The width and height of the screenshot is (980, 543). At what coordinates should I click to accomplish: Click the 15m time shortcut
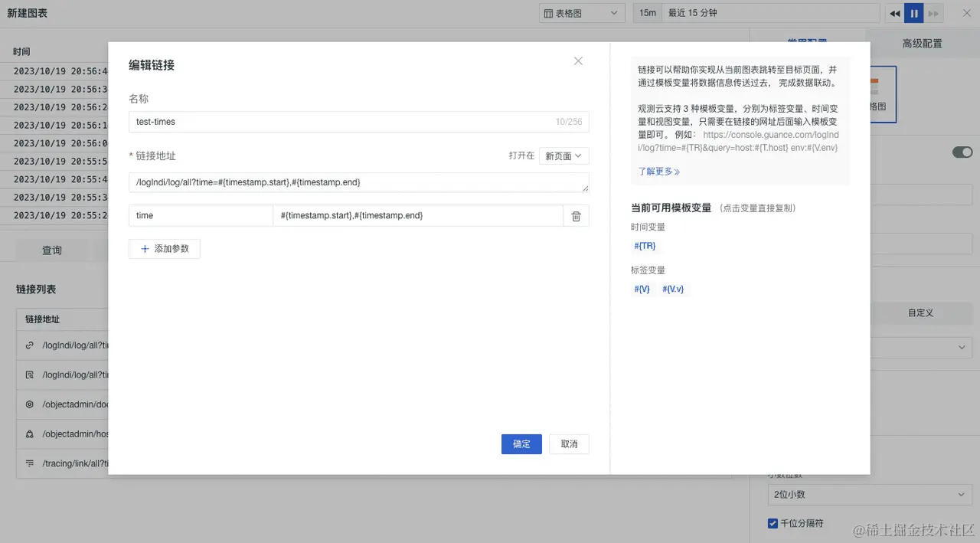coord(648,13)
